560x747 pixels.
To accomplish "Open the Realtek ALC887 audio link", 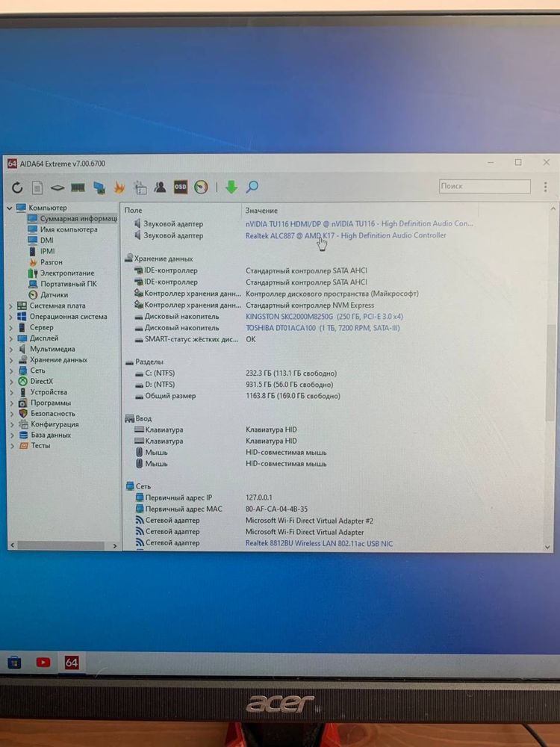I will [x=346, y=235].
